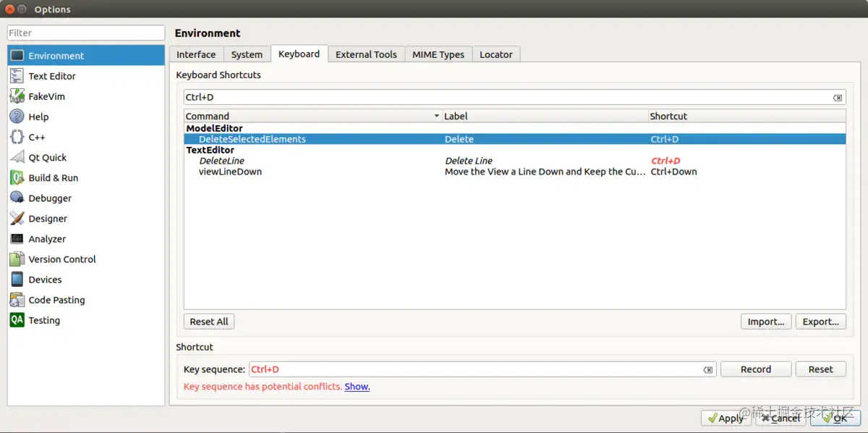Click the Record button

(756, 369)
